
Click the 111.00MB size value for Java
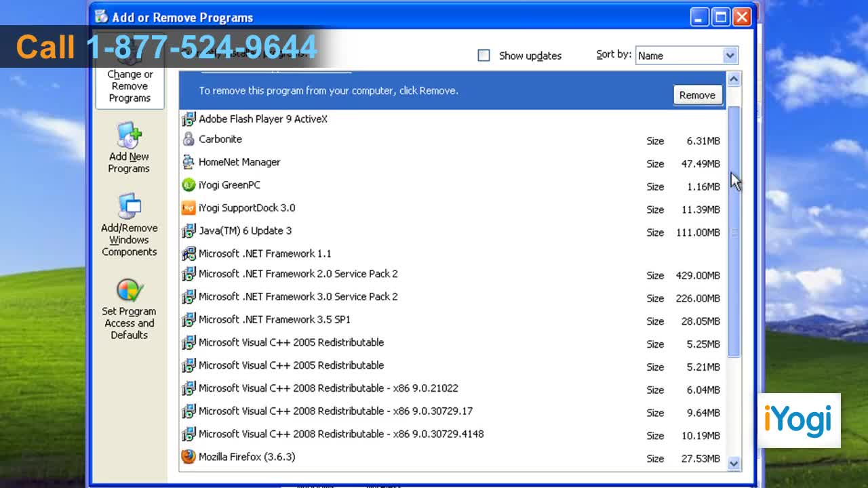click(x=698, y=232)
